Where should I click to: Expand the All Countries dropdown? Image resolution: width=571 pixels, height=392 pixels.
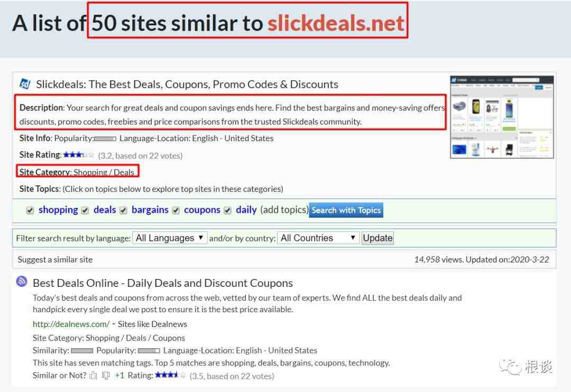click(x=318, y=238)
